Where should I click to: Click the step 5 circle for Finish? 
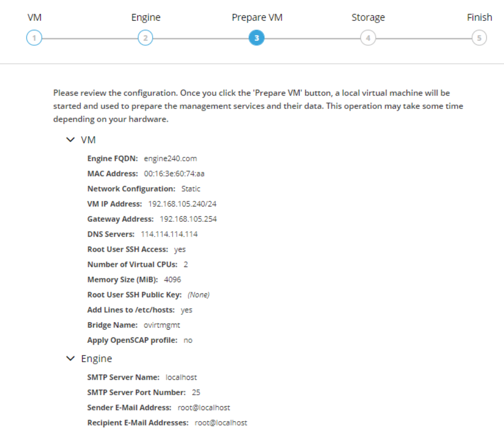click(x=479, y=38)
